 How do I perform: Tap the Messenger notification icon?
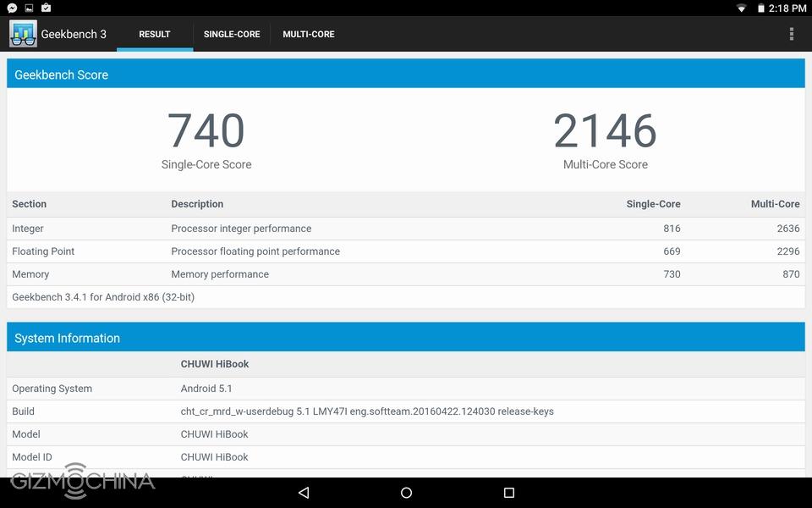tap(12, 8)
